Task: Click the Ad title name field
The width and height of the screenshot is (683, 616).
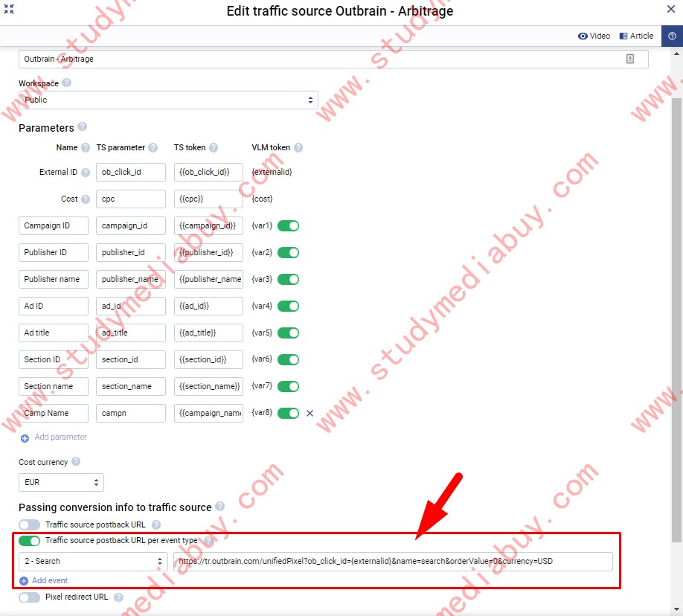Action: [54, 333]
